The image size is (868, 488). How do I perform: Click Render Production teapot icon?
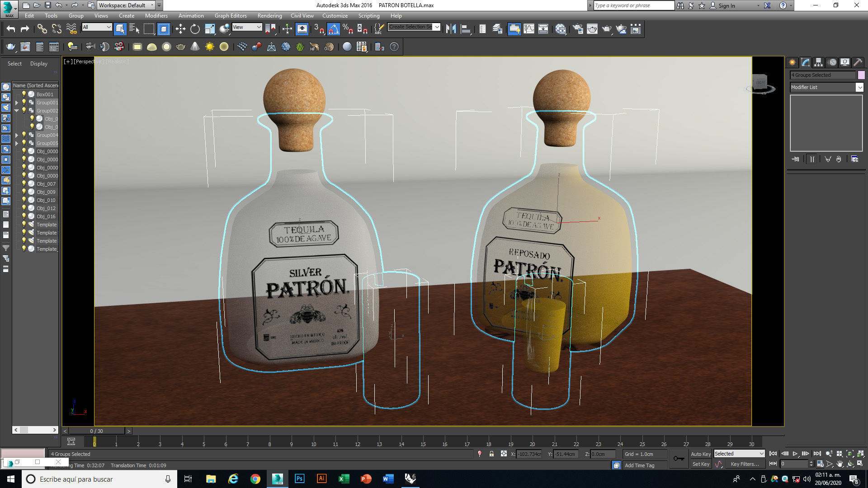[607, 29]
